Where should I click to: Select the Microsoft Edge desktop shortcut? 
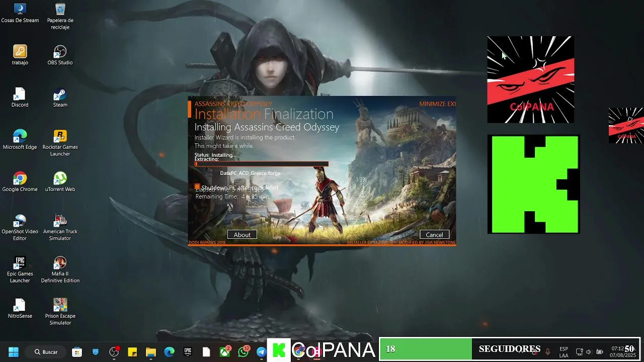20,140
